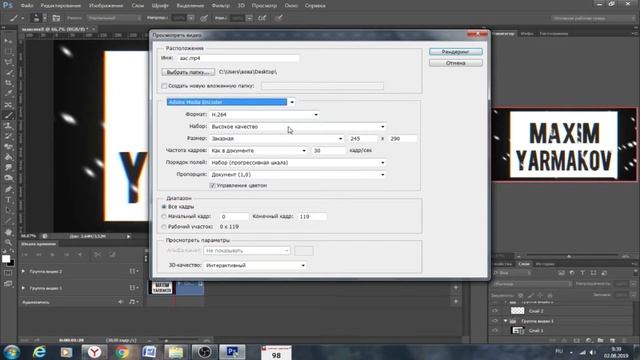Select the Clone Stamp tool

(8, 126)
